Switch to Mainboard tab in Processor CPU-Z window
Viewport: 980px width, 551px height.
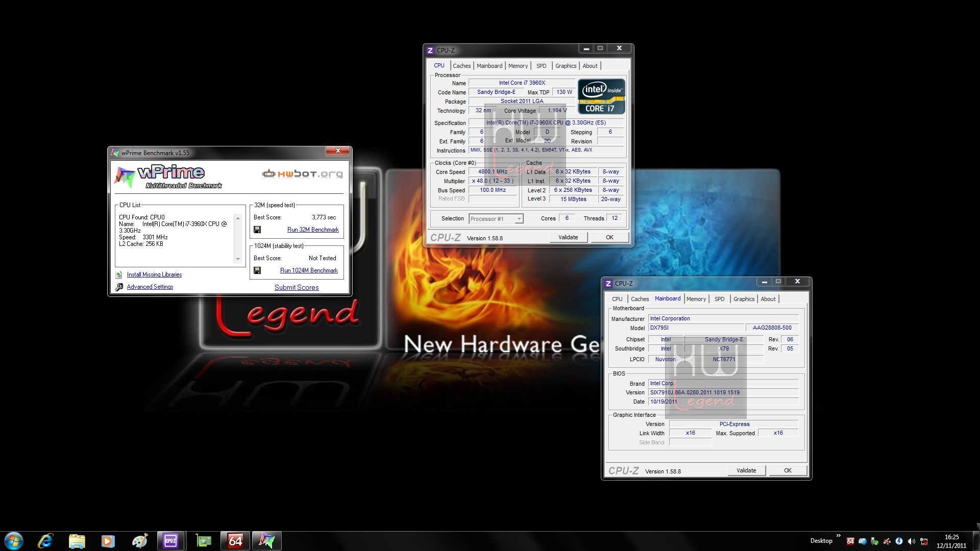coord(489,66)
